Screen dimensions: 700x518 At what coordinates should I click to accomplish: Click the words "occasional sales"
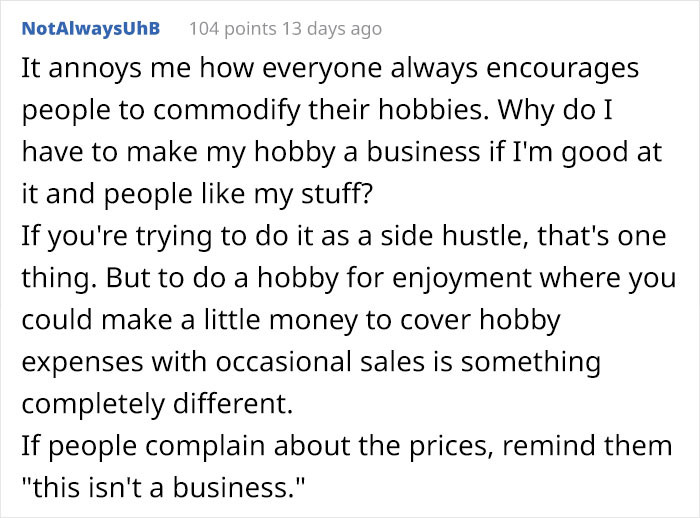coord(320,362)
